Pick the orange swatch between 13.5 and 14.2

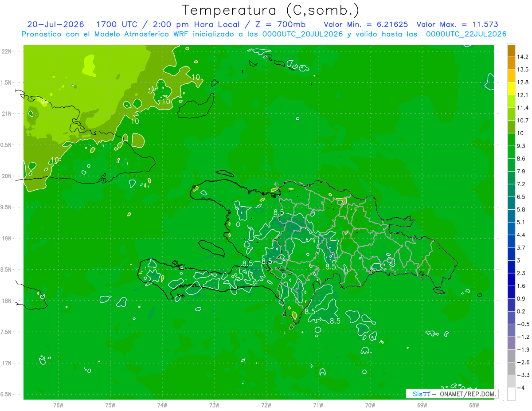tap(511, 63)
